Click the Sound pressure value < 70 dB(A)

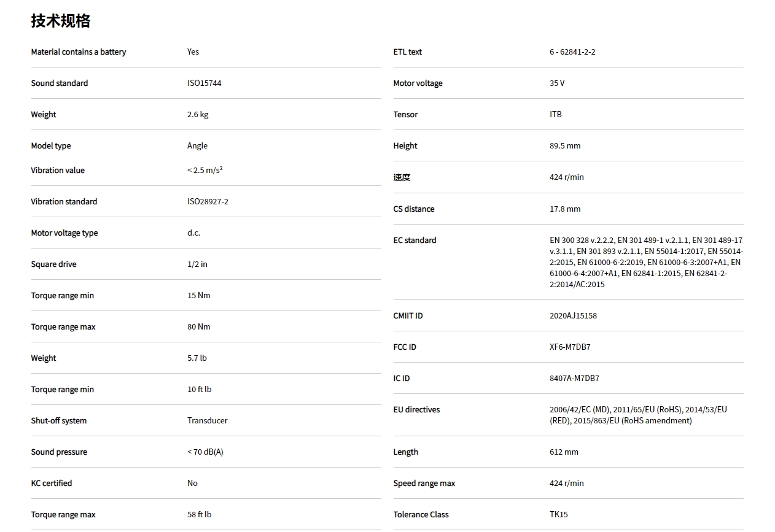[x=205, y=452]
